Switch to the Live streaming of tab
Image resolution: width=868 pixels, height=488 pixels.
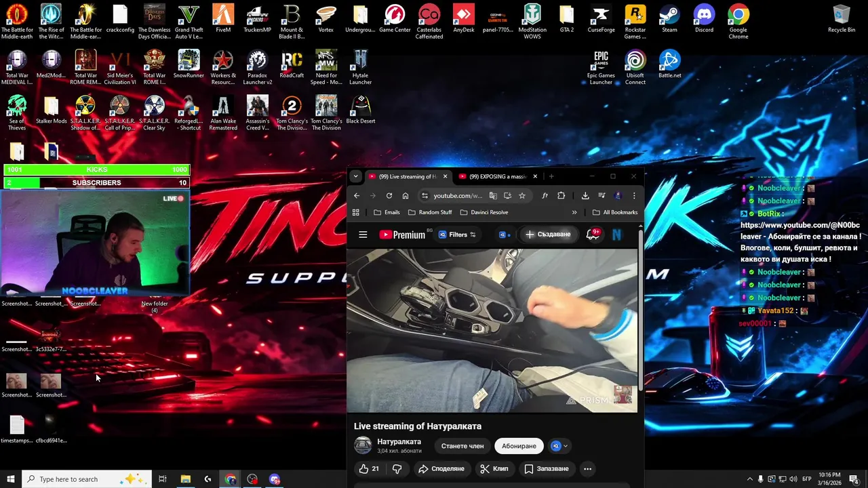[x=407, y=176]
